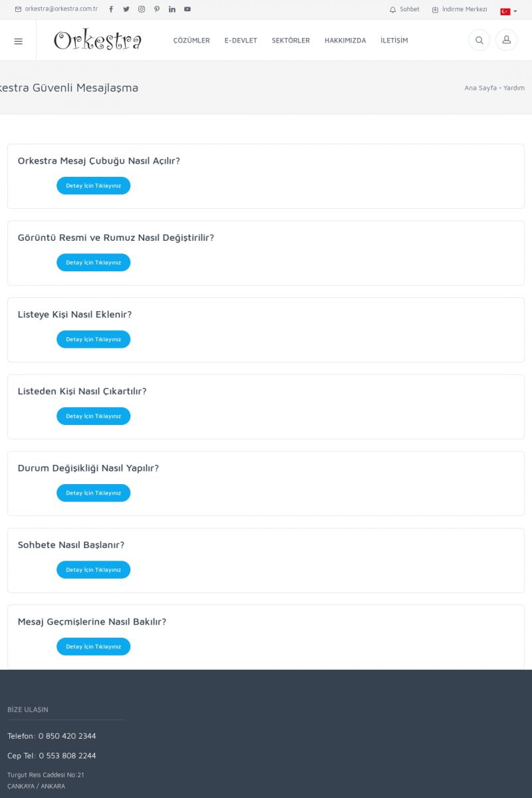
Task: Click the Pinterest icon
Action: coord(157,9)
